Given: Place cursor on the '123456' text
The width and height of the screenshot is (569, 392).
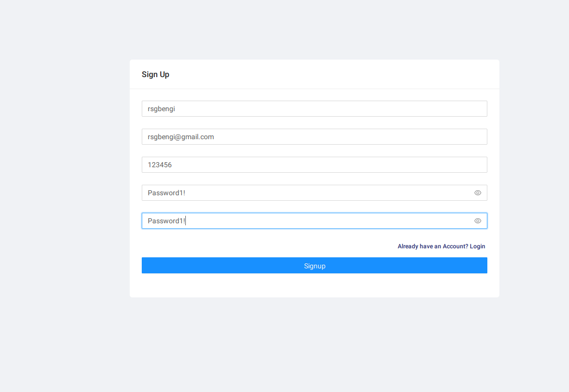Looking at the screenshot, I should tap(159, 165).
